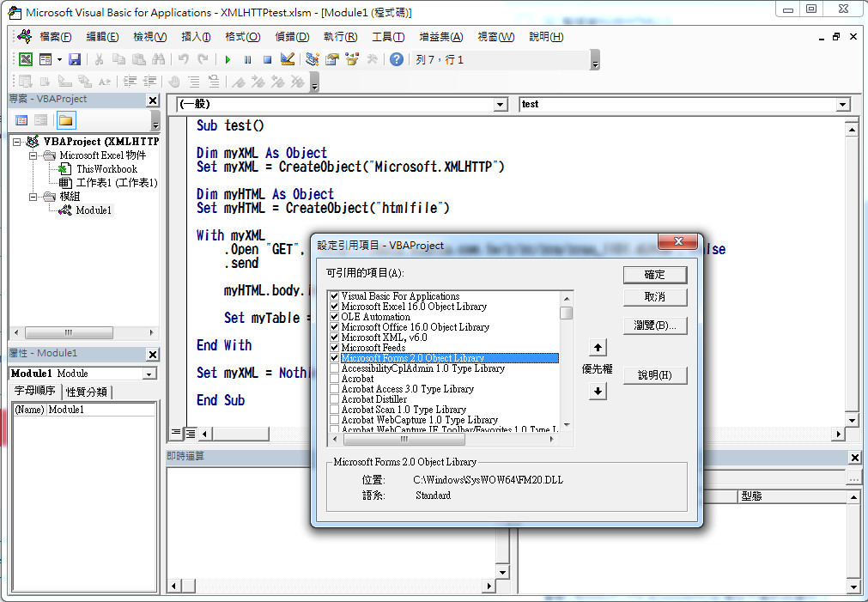Click the Toolbox hammer-and-wrench icon

372,59
